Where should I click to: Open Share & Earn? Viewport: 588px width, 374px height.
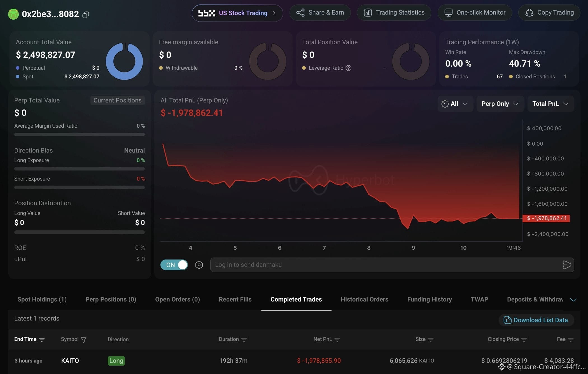tap(320, 13)
